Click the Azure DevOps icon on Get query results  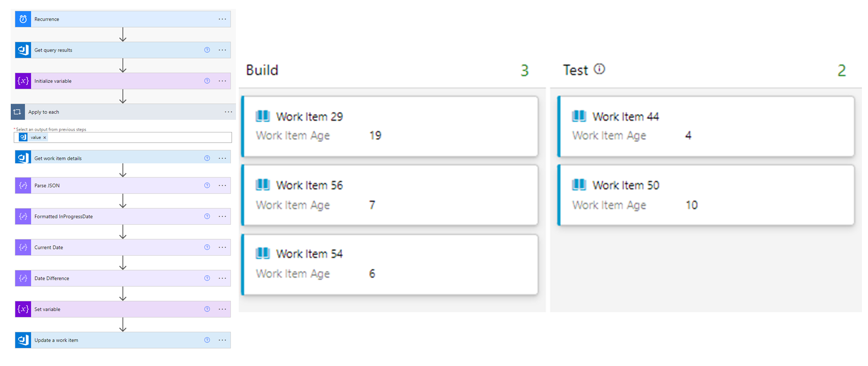(x=23, y=50)
